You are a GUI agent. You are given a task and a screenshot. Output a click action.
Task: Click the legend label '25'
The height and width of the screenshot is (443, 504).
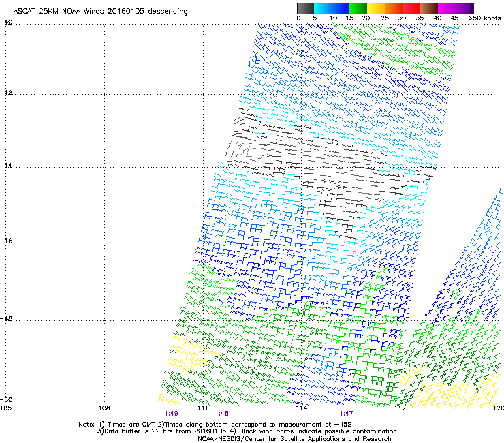tap(385, 18)
